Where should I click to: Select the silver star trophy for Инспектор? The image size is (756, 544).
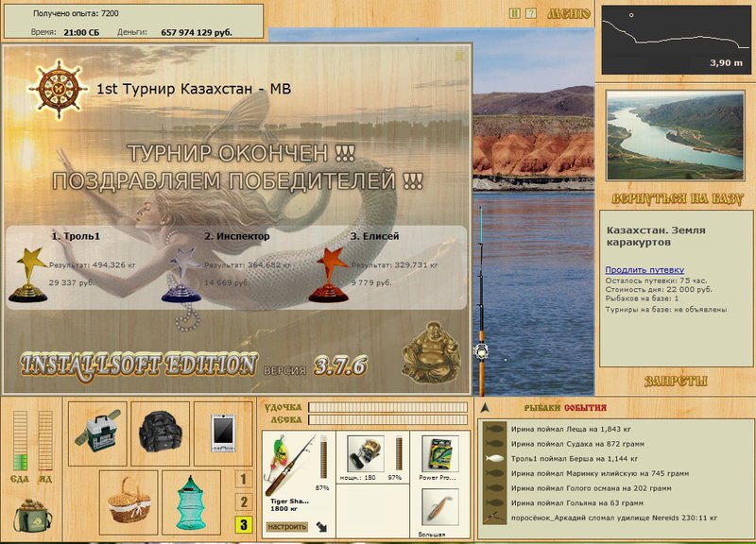click(x=181, y=276)
